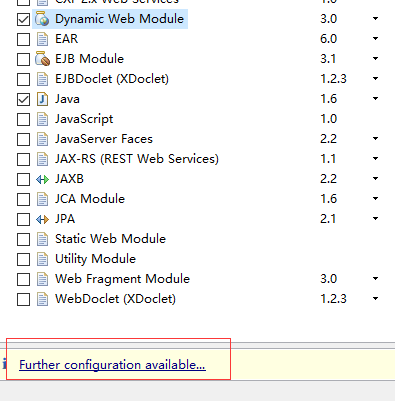
Task: Click the EJB Module bean icon
Action: (x=42, y=59)
